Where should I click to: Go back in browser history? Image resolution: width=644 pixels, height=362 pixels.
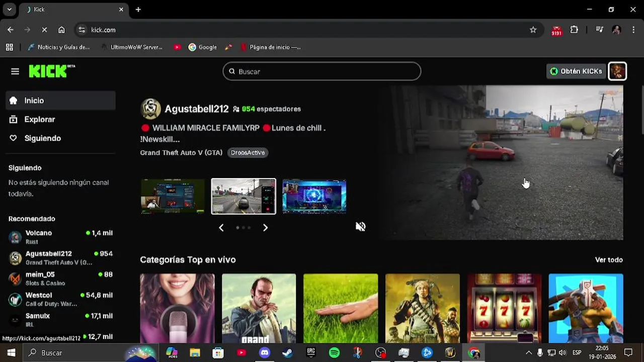tap(11, 30)
